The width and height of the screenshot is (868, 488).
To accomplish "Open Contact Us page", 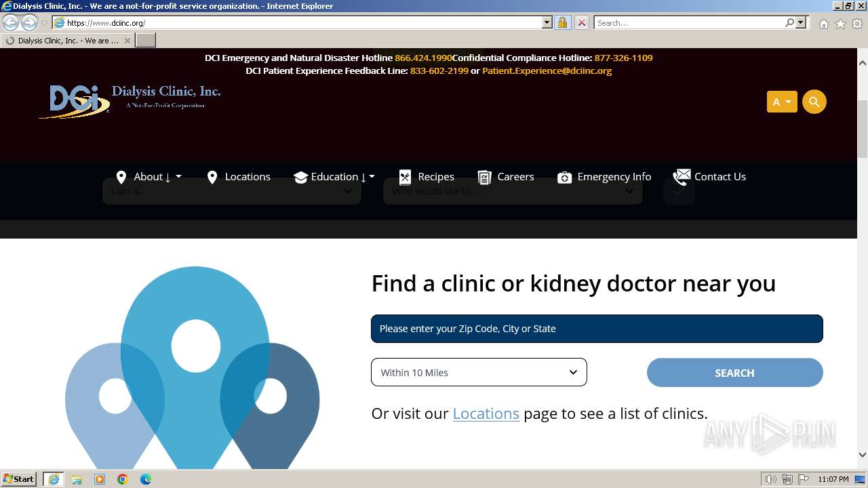I will point(720,176).
